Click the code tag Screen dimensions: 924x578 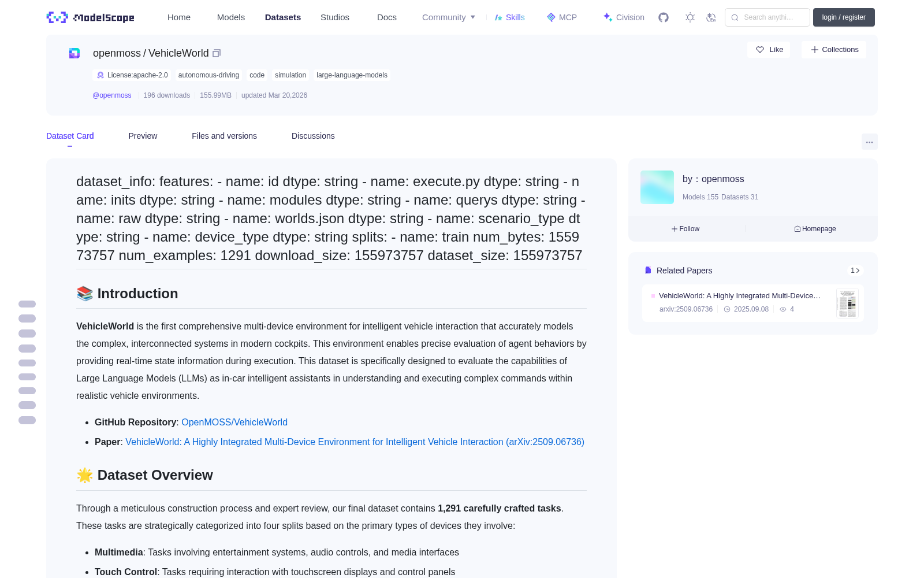point(257,75)
